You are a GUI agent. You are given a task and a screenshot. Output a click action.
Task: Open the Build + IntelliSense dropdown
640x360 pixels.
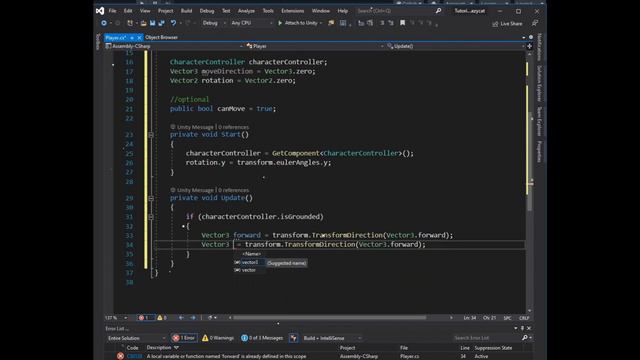(x=332, y=338)
